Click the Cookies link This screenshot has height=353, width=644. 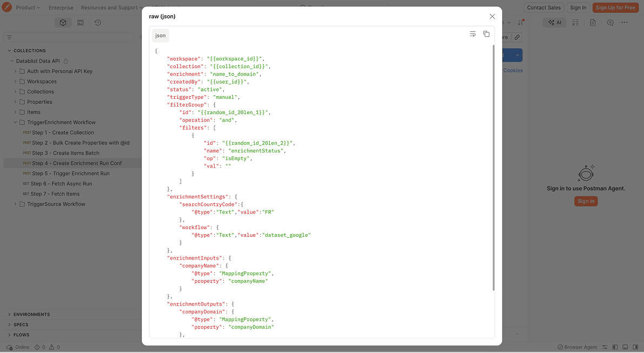pyautogui.click(x=513, y=71)
